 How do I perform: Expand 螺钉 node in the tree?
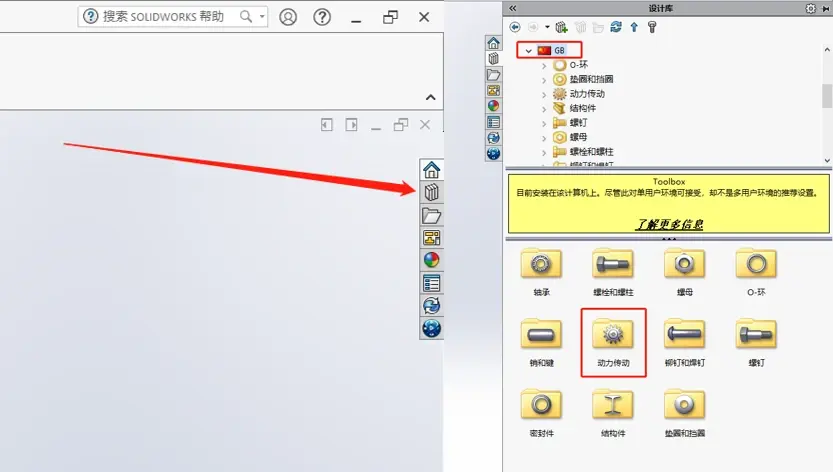tap(543, 123)
